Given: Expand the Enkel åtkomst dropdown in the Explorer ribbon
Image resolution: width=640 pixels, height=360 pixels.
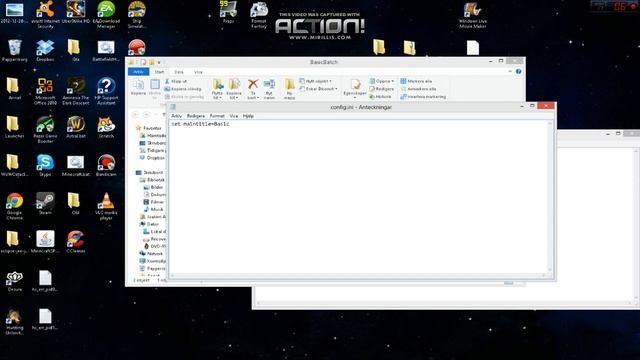Looking at the screenshot, I should 318,89.
